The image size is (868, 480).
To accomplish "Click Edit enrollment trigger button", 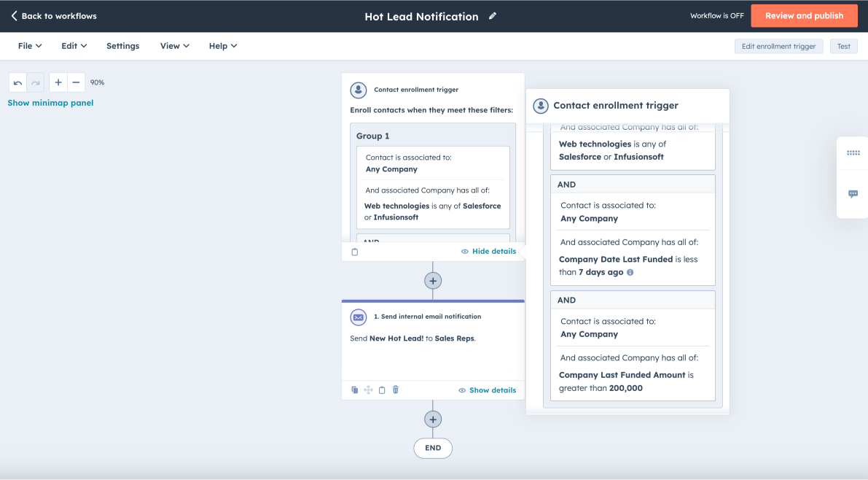I will point(778,46).
